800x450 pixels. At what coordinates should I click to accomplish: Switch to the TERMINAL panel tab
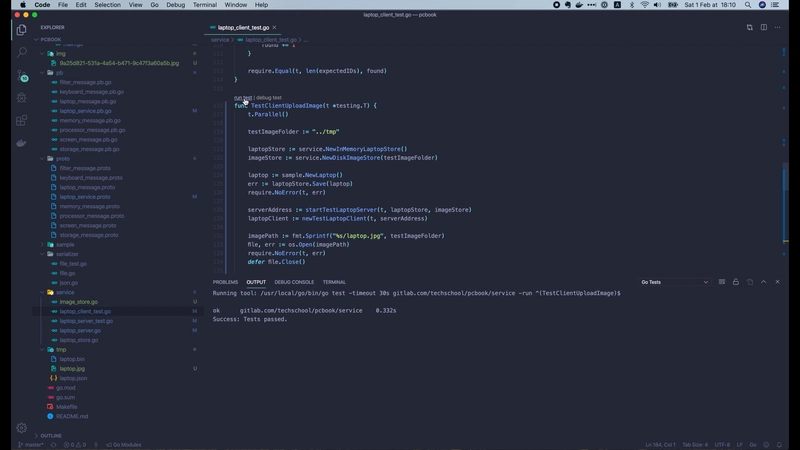334,282
